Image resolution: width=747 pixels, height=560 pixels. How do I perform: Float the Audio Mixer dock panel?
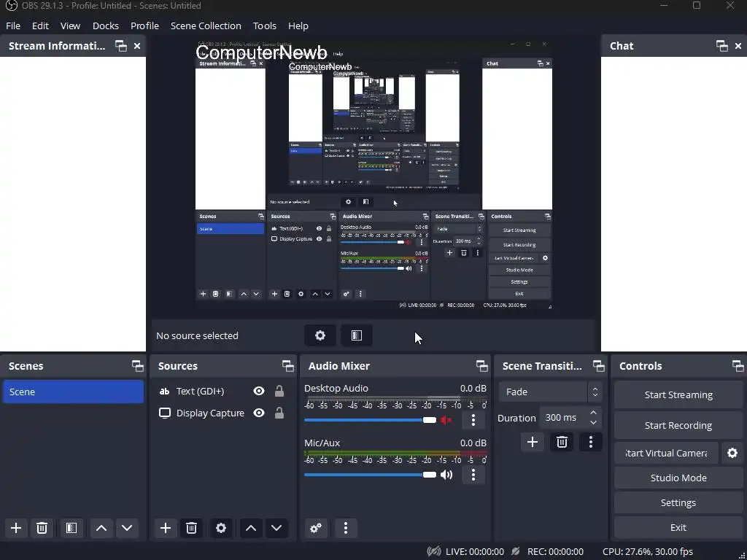[481, 366]
